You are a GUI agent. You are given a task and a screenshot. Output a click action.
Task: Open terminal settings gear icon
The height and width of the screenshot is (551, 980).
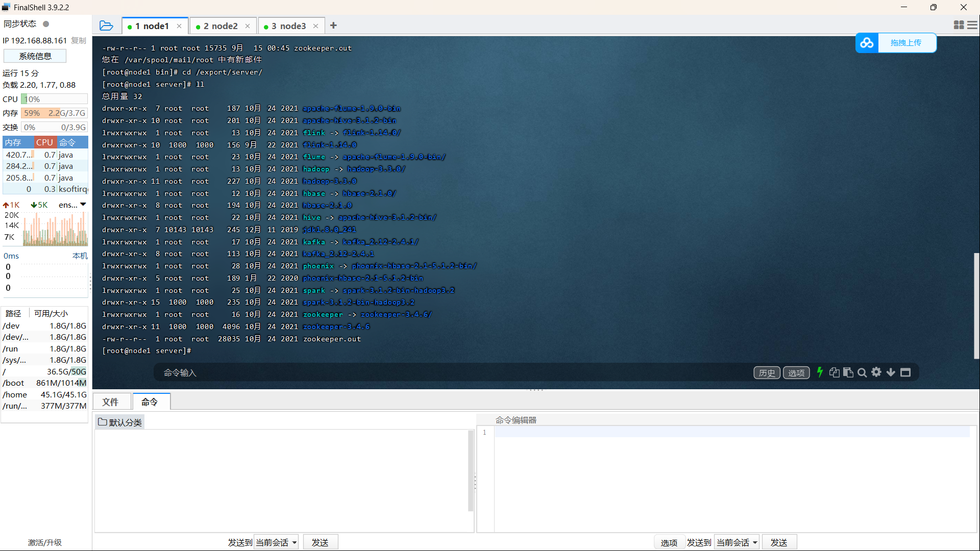click(x=876, y=372)
